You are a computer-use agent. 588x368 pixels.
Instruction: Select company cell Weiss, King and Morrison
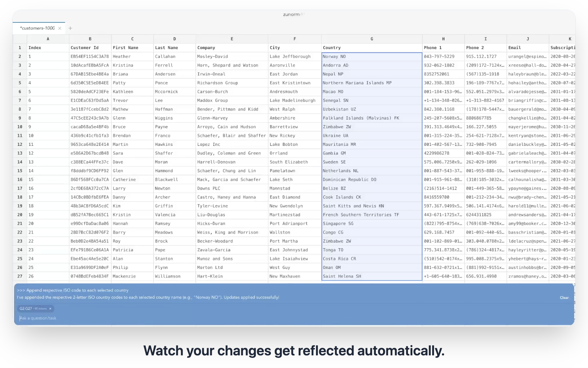232,232
